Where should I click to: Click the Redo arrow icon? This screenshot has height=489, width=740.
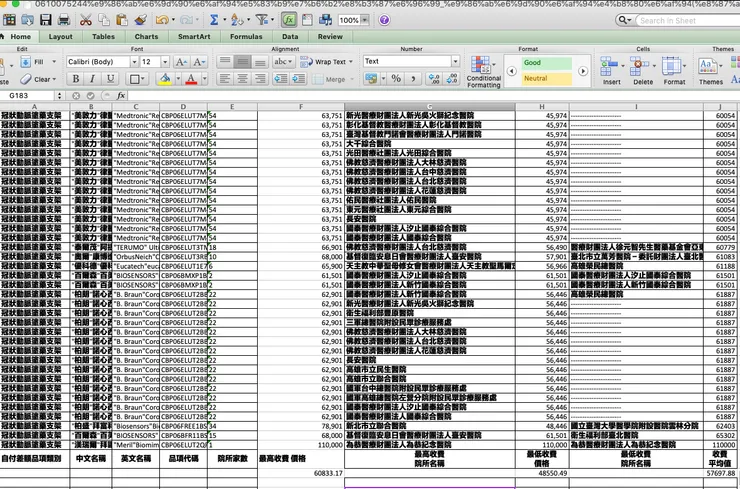(x=186, y=20)
